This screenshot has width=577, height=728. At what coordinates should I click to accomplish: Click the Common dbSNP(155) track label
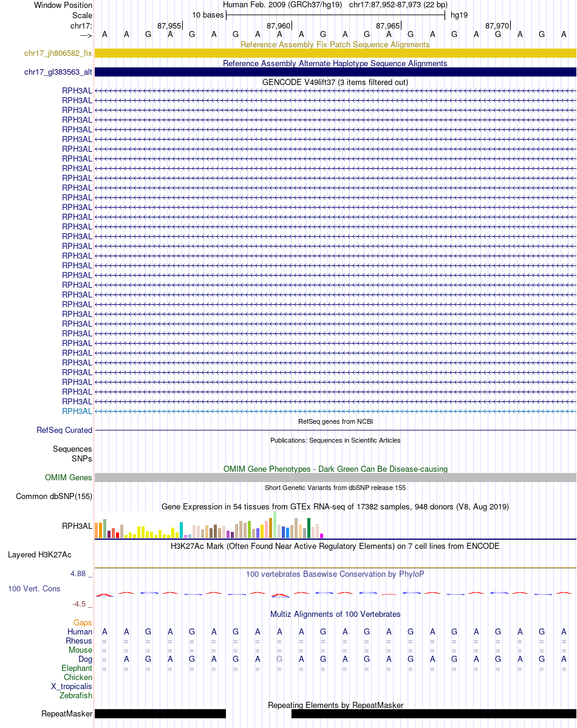[x=54, y=496]
